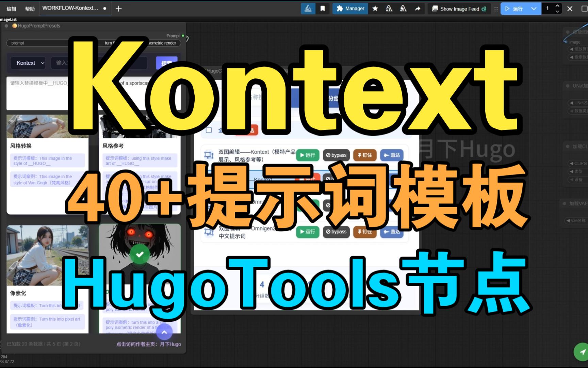
Task: Open the ComfyUI Manager
Action: pyautogui.click(x=350, y=9)
